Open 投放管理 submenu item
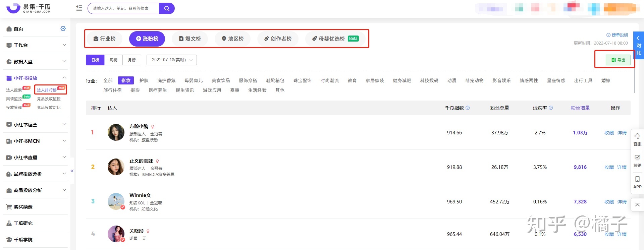The image size is (644, 250). (x=14, y=108)
